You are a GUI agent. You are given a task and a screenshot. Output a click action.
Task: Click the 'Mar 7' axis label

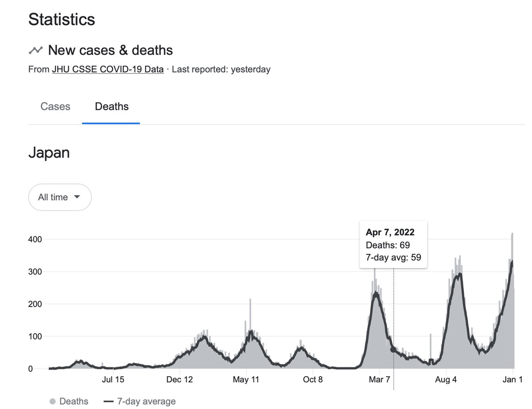379,380
